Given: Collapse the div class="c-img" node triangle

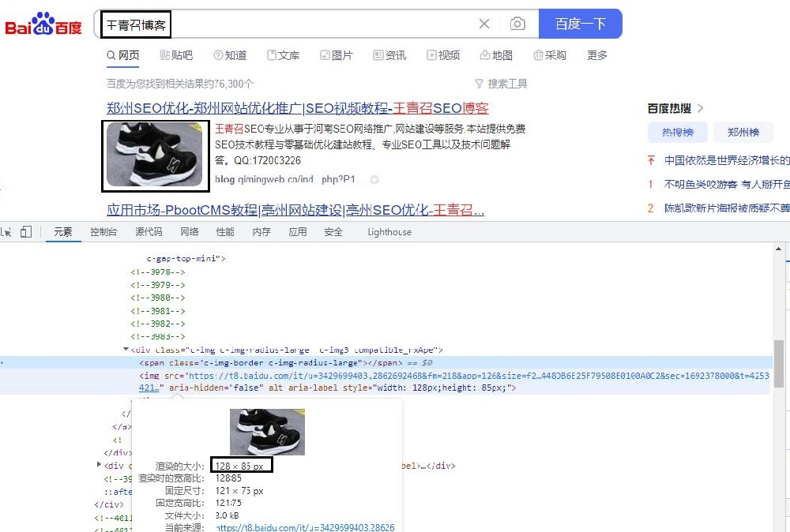Looking at the screenshot, I should (126, 350).
